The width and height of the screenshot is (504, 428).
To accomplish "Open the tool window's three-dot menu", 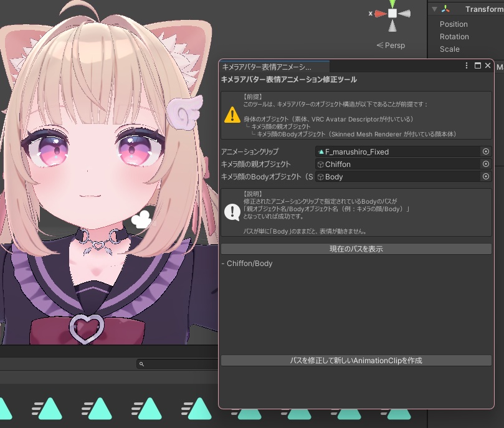I will [467, 65].
